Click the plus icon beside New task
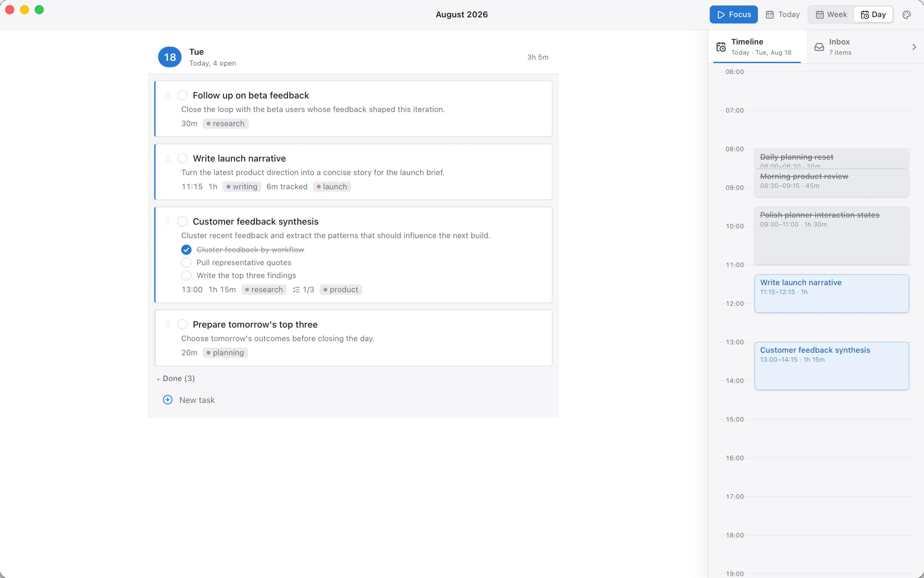 [167, 400]
